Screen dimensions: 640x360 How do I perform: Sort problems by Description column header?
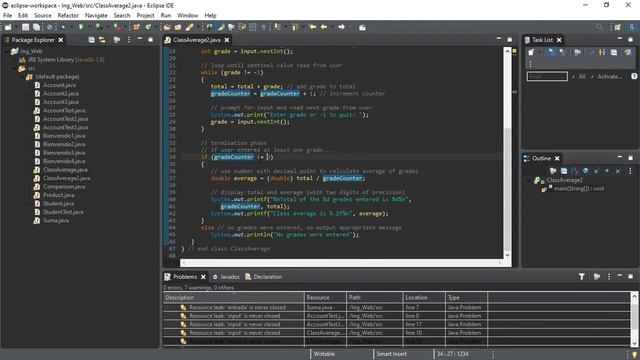233,298
